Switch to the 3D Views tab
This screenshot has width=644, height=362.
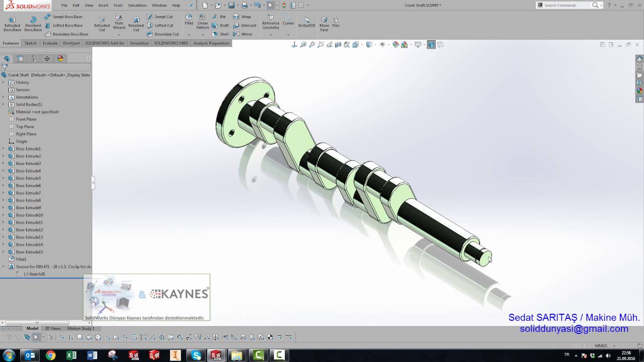53,328
